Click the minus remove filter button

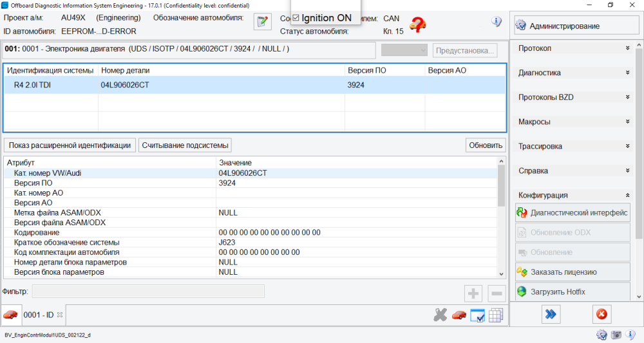point(497,293)
